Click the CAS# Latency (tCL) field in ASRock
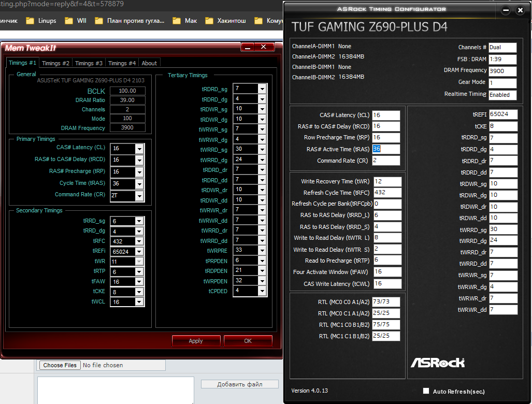 tap(386, 116)
